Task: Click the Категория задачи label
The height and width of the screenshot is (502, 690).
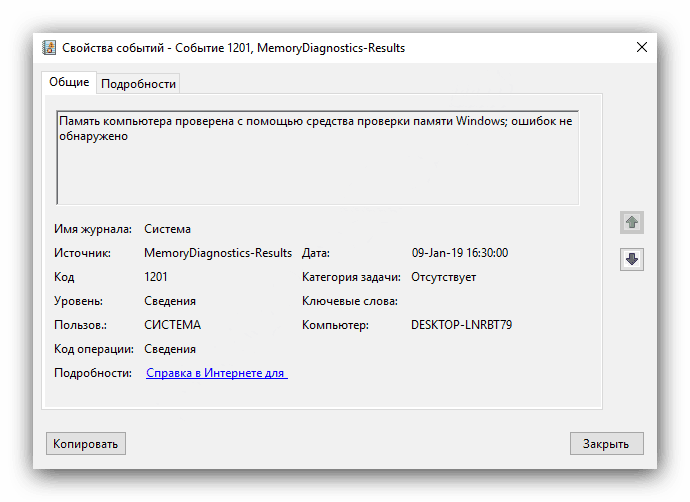Action: tap(351, 277)
